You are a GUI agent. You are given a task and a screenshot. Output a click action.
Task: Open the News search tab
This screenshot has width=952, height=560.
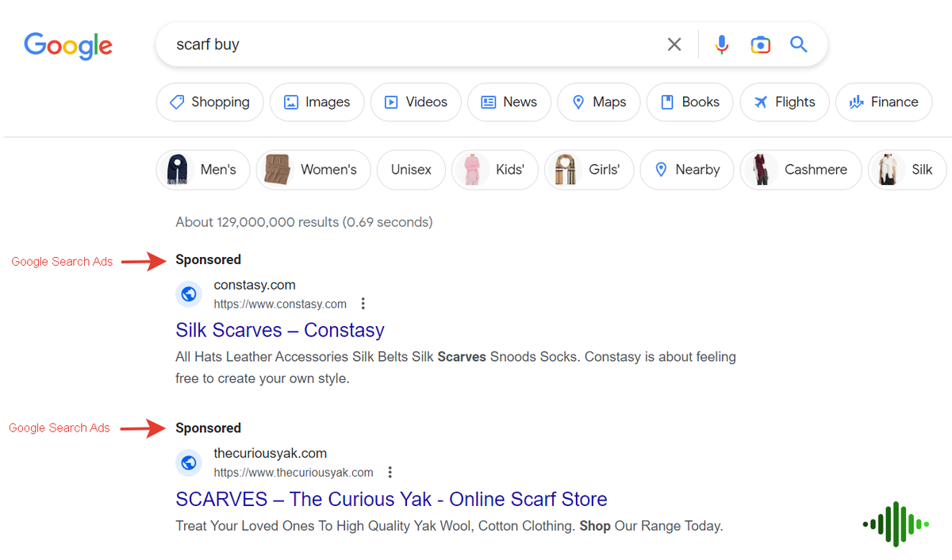point(509,102)
